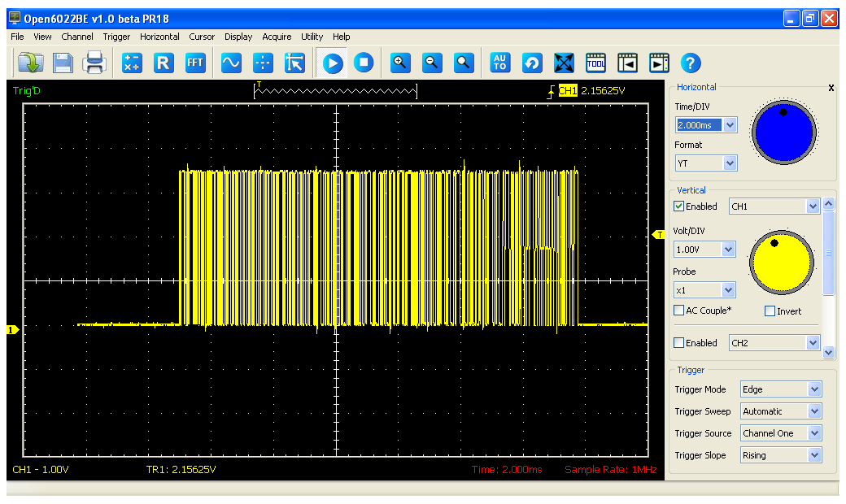Click the blue Time/DIV knob
This screenshot has height=504, width=846.
[x=784, y=132]
